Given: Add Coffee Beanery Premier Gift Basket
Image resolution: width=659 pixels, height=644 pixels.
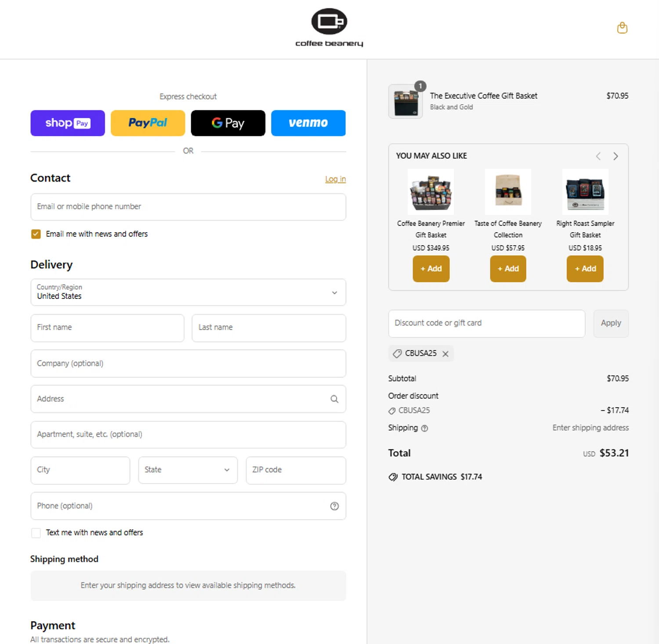Looking at the screenshot, I should coord(431,269).
